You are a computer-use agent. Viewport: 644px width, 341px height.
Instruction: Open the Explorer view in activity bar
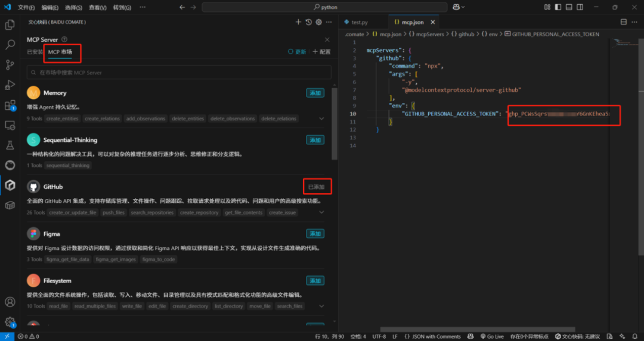click(x=10, y=24)
